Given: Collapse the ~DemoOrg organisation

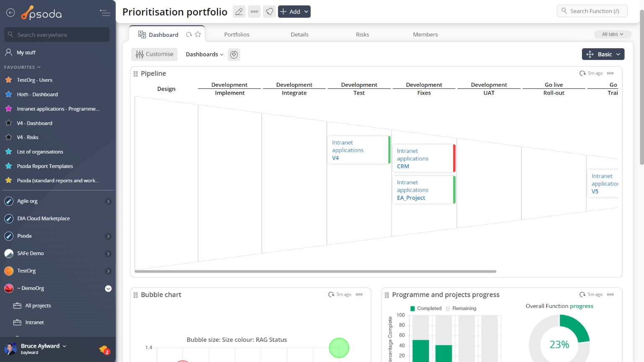Looking at the screenshot, I should [x=108, y=288].
